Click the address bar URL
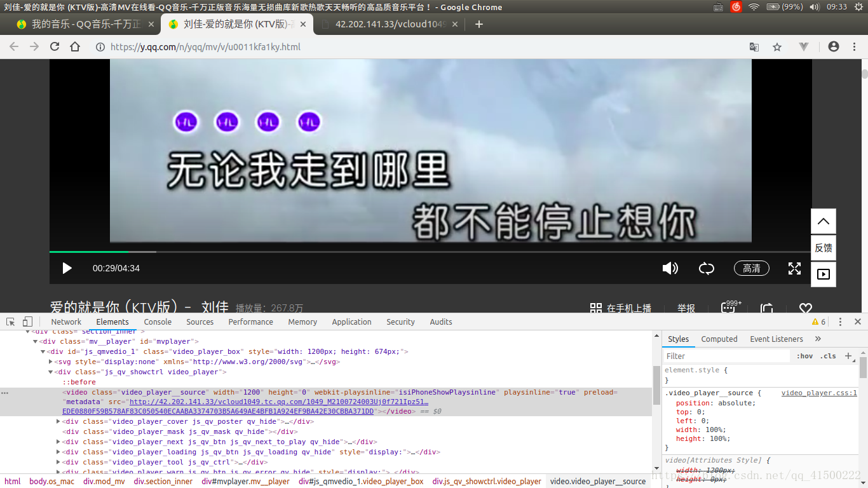Viewport: 868px width, 488px height. tap(205, 47)
